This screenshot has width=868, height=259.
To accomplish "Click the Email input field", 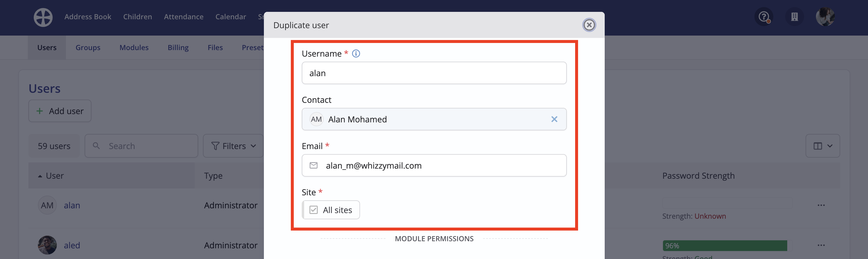I will (434, 165).
